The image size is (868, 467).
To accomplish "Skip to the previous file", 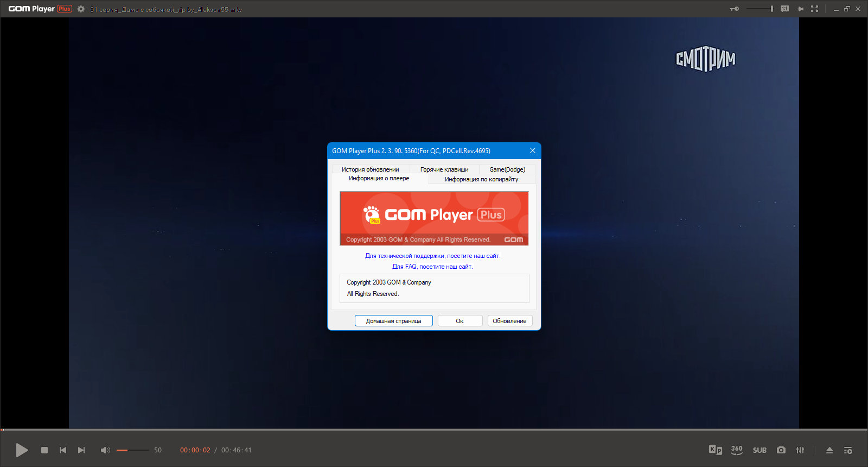I will point(63,450).
